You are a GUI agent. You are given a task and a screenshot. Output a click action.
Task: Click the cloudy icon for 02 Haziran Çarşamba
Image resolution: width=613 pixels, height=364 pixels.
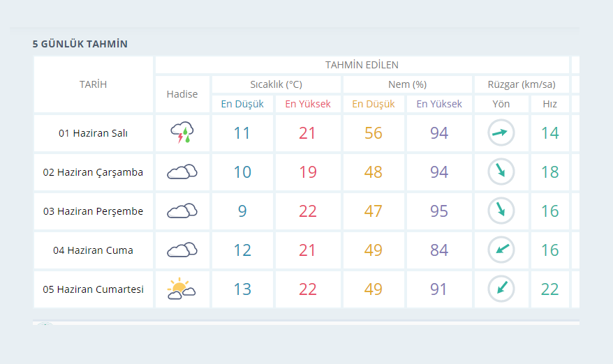182,172
